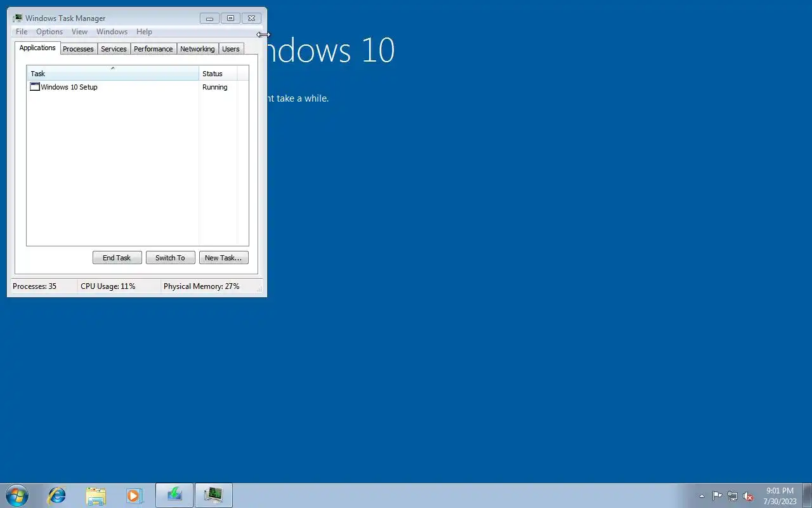This screenshot has height=508, width=812.
Task: Close the Task Manager window
Action: coord(251,18)
